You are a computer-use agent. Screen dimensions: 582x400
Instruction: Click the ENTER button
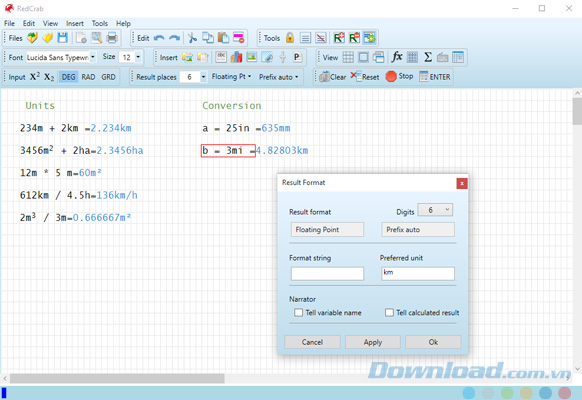(435, 77)
